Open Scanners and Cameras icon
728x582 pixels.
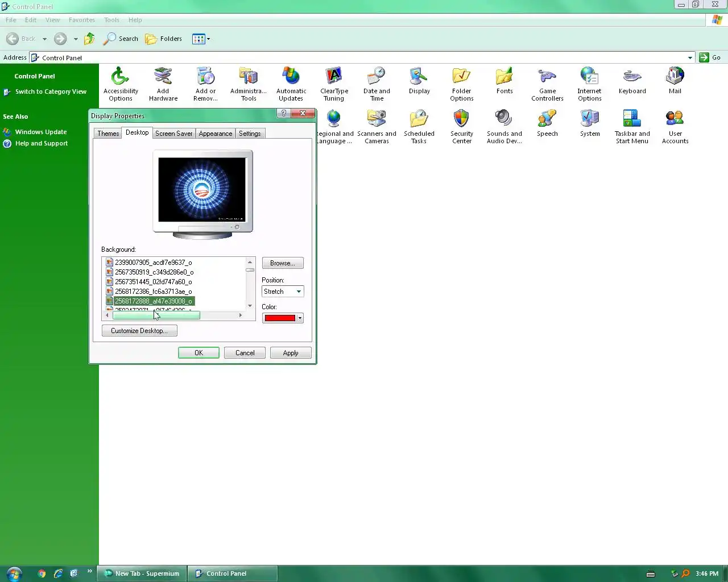(377, 127)
